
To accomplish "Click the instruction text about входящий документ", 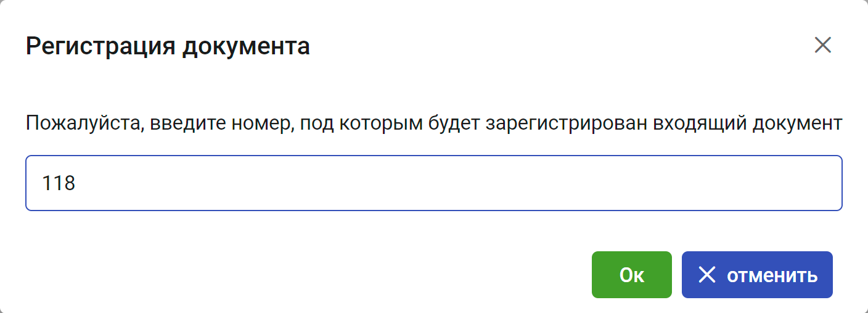I will point(434,124).
